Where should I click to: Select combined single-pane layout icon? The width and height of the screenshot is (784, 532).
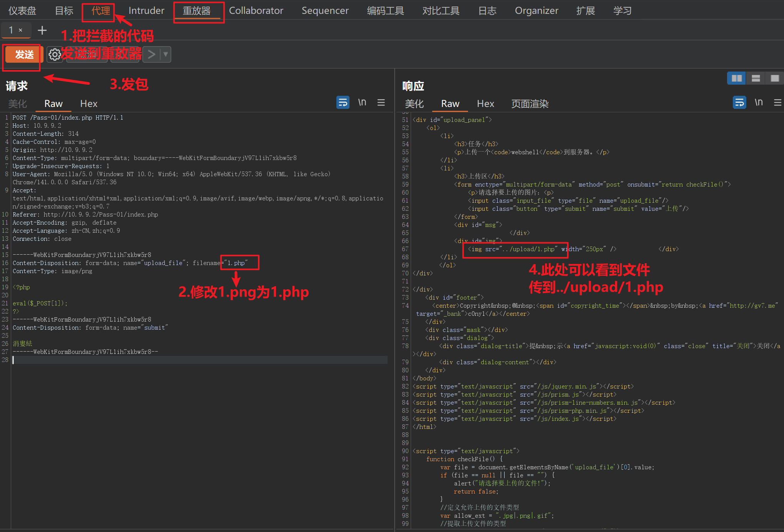coord(774,78)
